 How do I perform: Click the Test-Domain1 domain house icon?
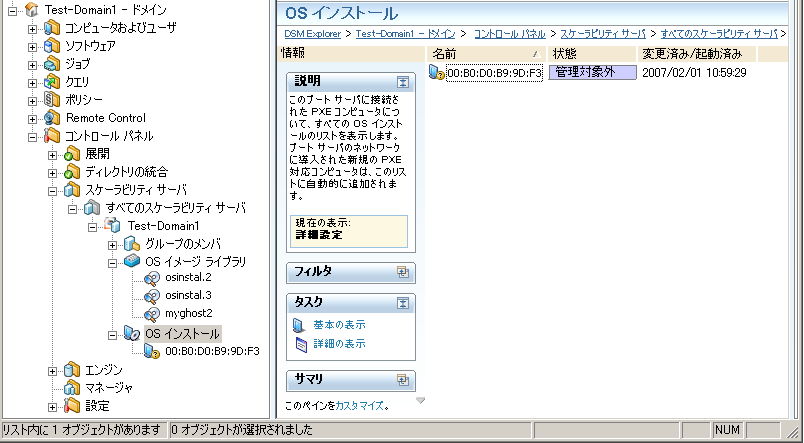click(31, 9)
